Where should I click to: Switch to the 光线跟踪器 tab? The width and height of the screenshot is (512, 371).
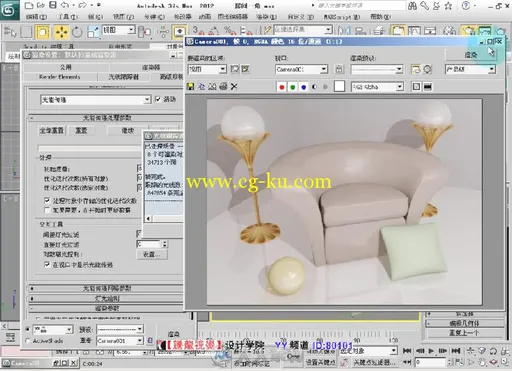click(x=124, y=77)
